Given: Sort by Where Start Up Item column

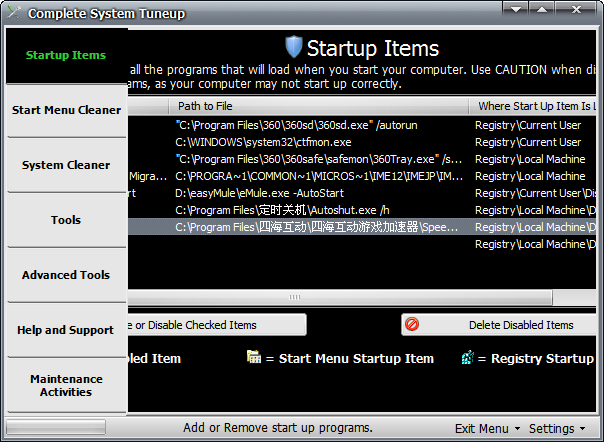Looking at the screenshot, I should (x=536, y=106).
